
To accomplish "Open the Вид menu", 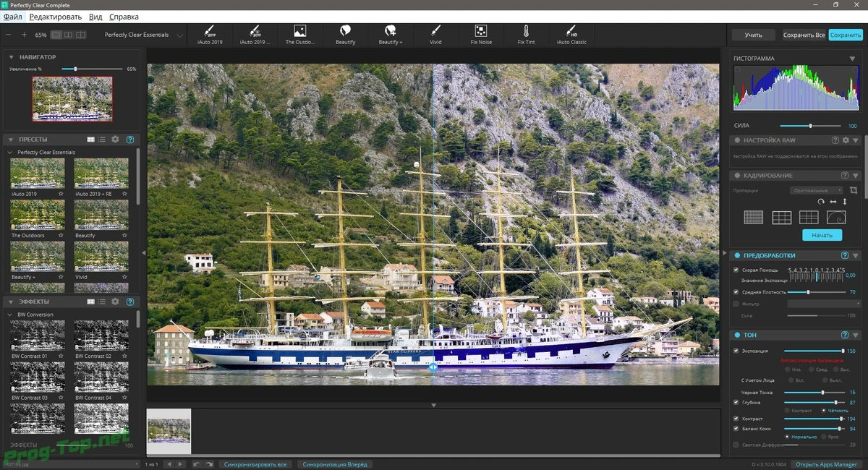I will pyautogui.click(x=95, y=16).
